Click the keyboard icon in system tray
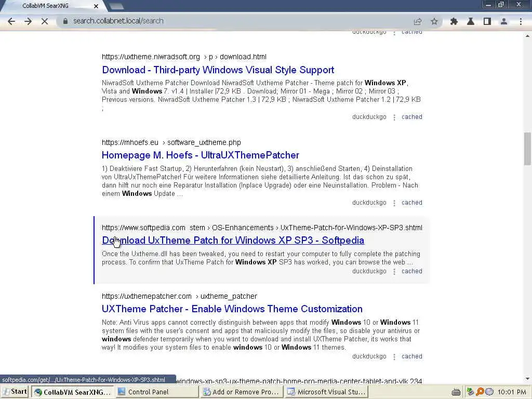532x399 pixels. point(456,392)
